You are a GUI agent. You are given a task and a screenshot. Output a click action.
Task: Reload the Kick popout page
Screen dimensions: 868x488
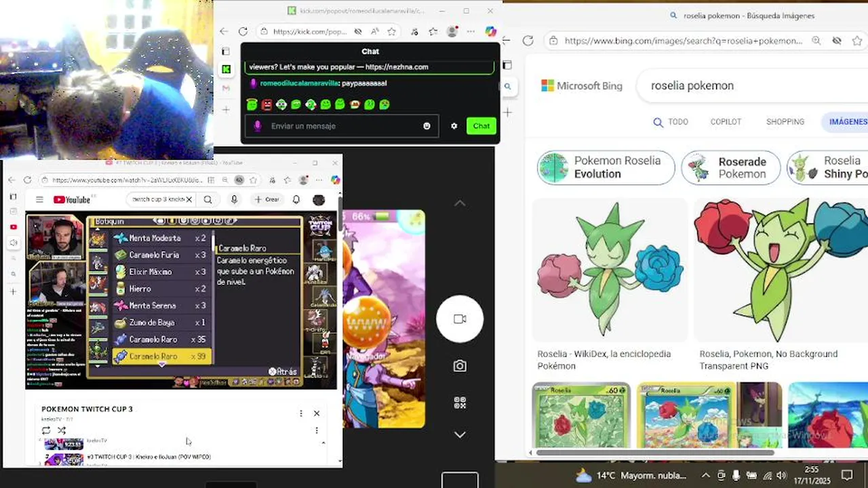pyautogui.click(x=243, y=31)
